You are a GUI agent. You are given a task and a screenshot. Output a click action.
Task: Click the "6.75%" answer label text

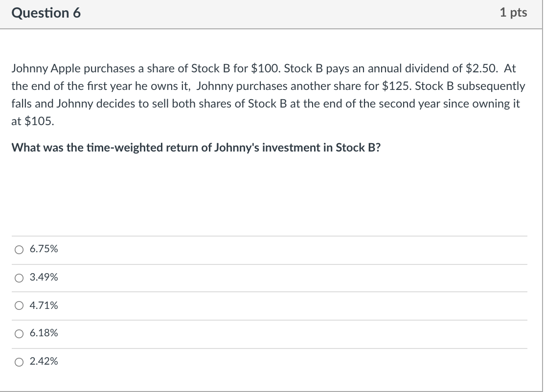coord(44,249)
